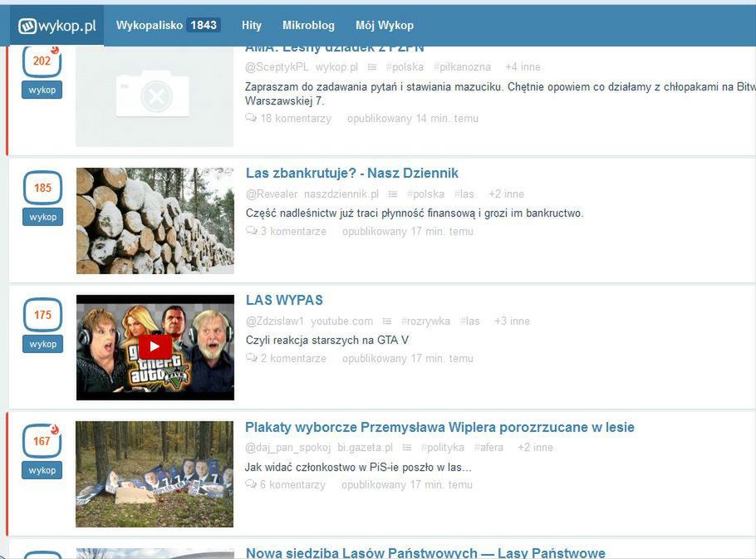
Task: Click the wykop button under 185 votes
Action: click(42, 217)
